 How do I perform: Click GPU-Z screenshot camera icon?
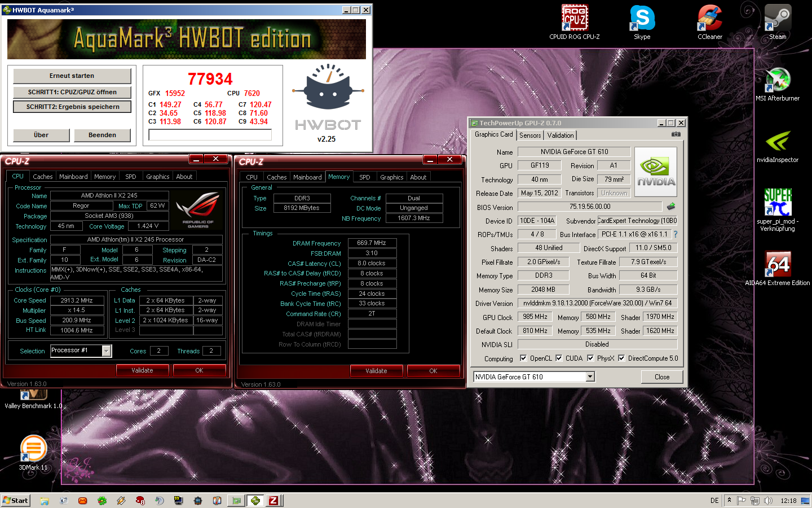pos(676,134)
